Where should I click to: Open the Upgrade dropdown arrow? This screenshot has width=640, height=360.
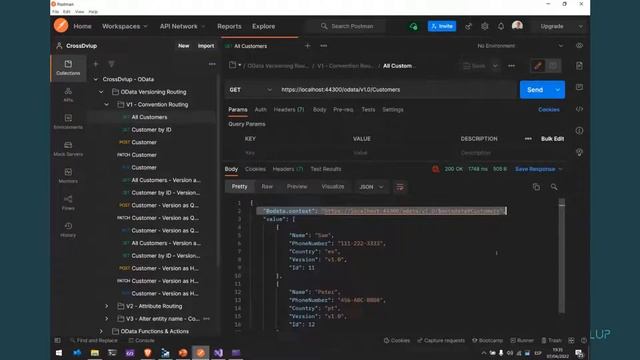[580, 26]
